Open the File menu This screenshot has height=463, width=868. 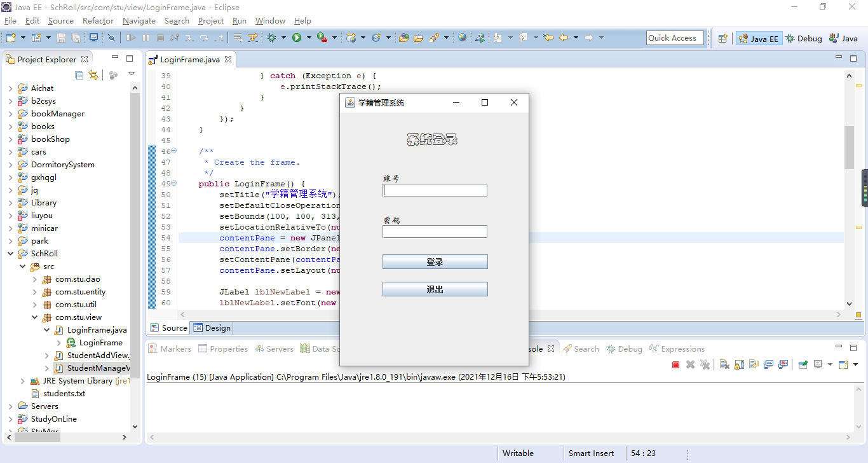coord(10,20)
